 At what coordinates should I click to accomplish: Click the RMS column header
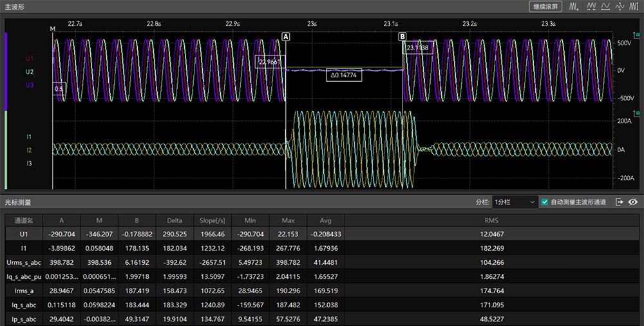pyautogui.click(x=491, y=220)
